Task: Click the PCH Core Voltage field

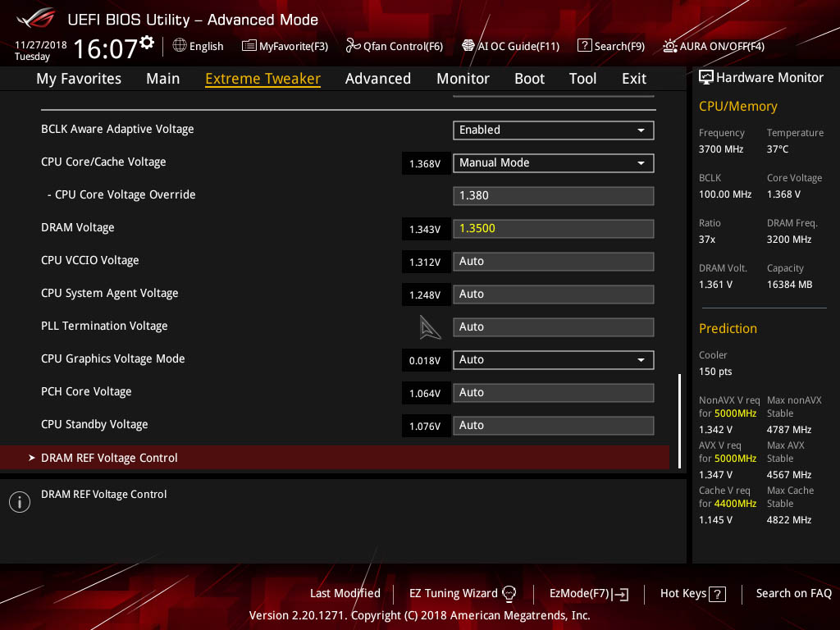Action: coord(554,393)
